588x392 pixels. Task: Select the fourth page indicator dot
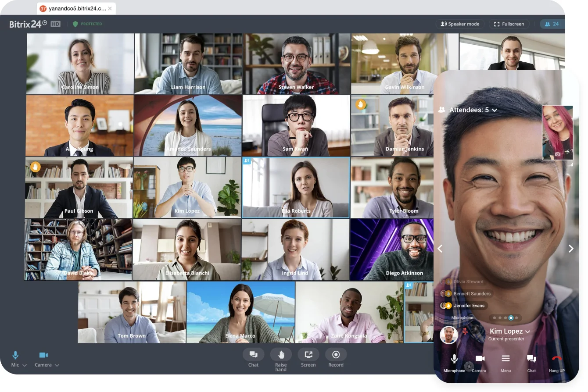(x=510, y=317)
